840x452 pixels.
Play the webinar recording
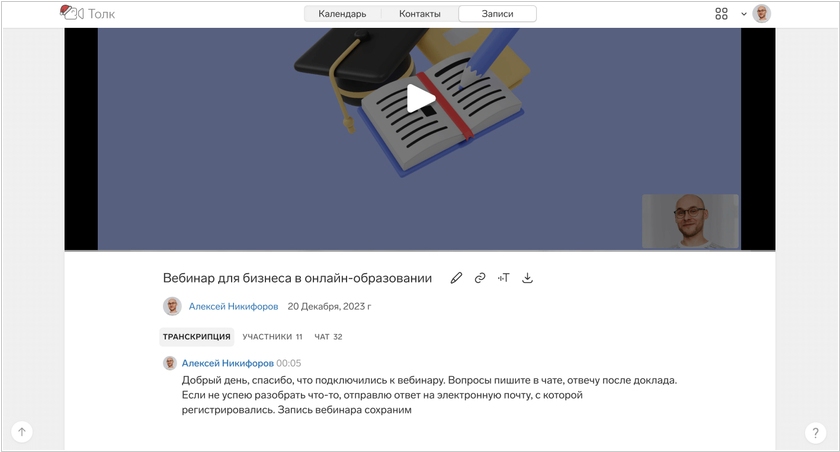coord(421,99)
